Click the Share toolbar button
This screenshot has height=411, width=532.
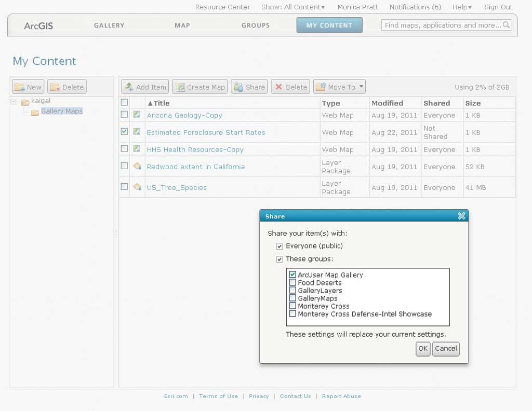coord(249,87)
